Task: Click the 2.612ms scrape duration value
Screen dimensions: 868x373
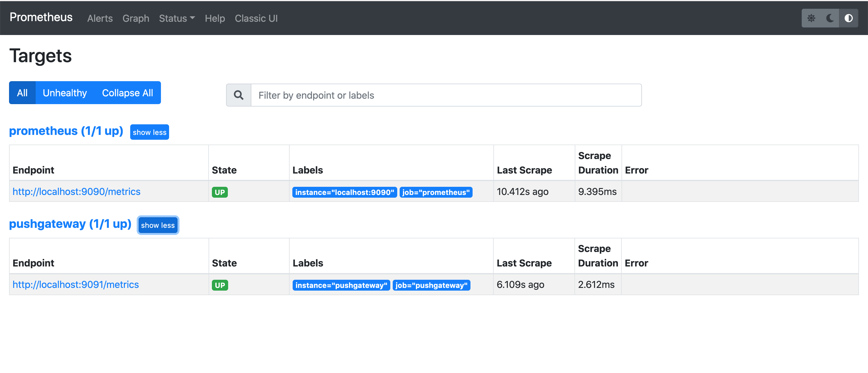Action: pyautogui.click(x=596, y=285)
